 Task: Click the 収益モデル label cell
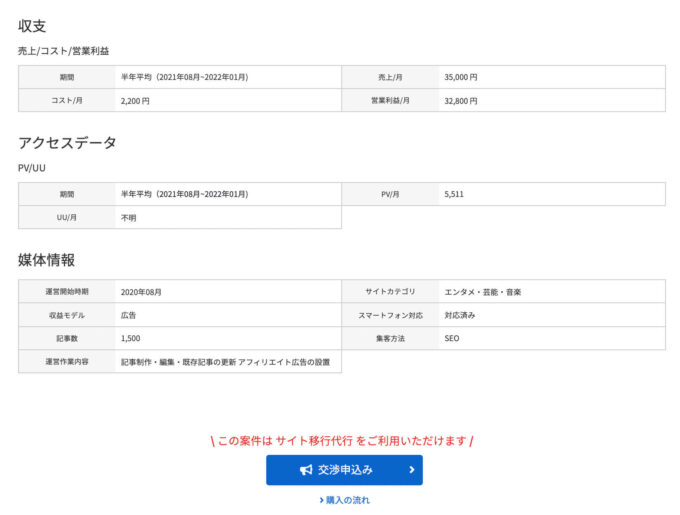click(67, 315)
